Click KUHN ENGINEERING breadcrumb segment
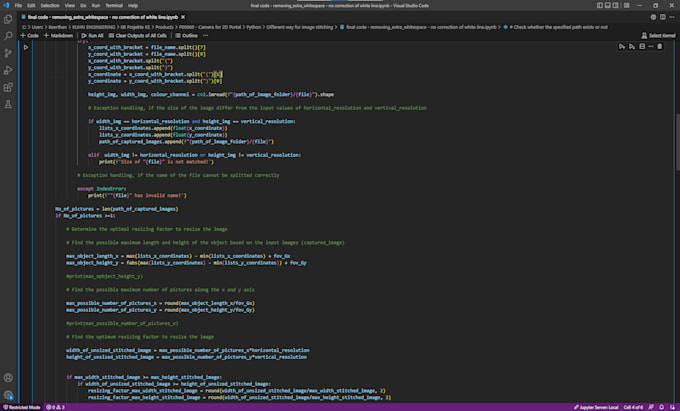This screenshot has height=411, width=680. pos(94,27)
